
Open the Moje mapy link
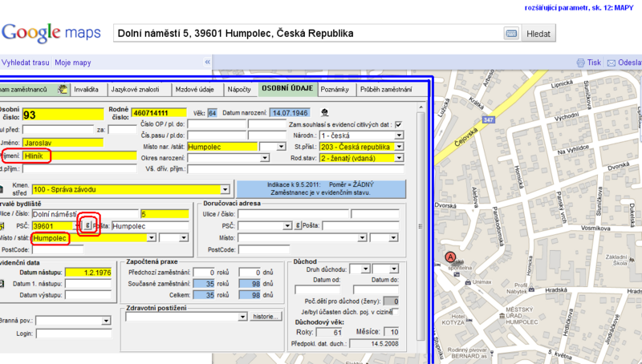(73, 63)
